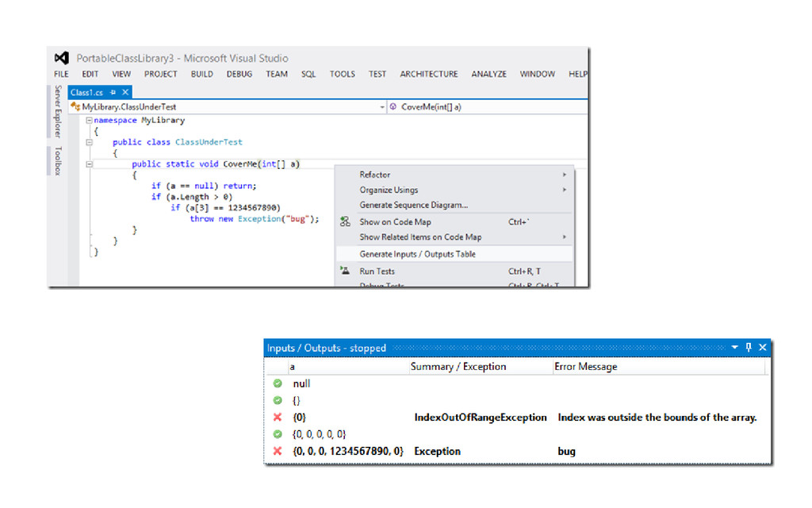Pin the Class1.cs tab
This screenshot has width=812, height=508.
click(113, 92)
